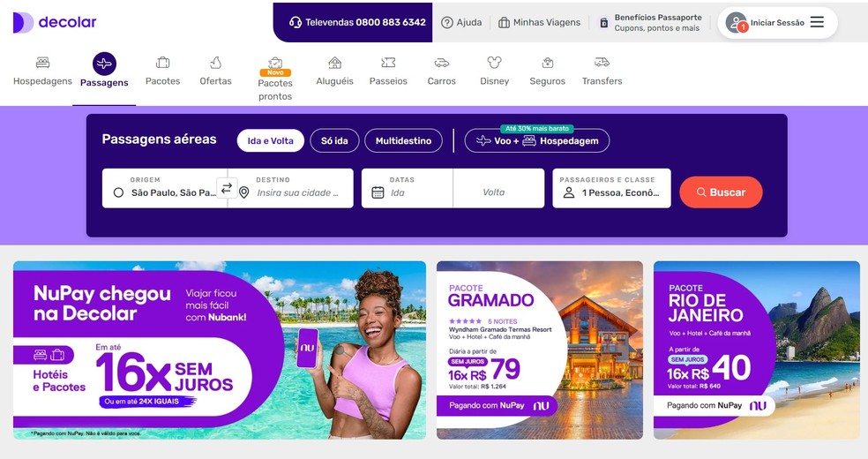The width and height of the screenshot is (868, 459).
Task: Open the Carros car icon
Action: tap(442, 63)
